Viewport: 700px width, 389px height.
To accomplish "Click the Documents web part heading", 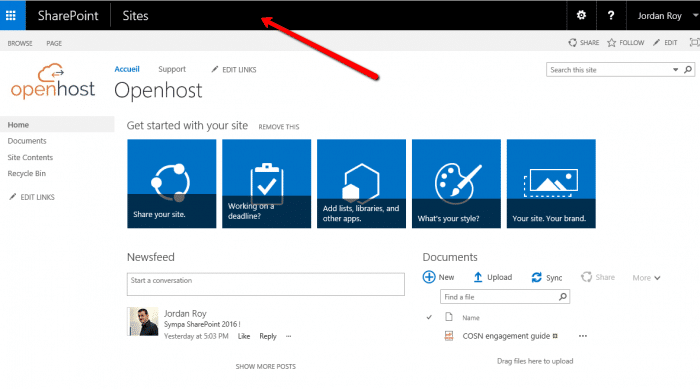I will click(x=450, y=257).
